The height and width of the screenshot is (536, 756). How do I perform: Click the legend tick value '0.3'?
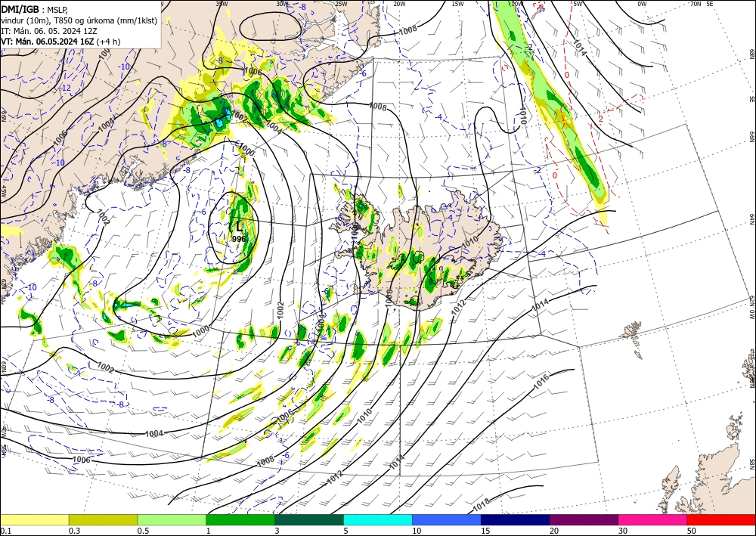[74, 531]
